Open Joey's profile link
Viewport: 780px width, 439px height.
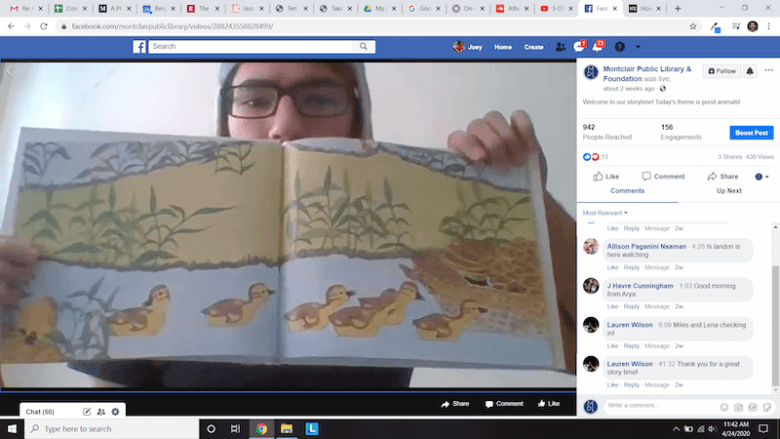tap(468, 47)
